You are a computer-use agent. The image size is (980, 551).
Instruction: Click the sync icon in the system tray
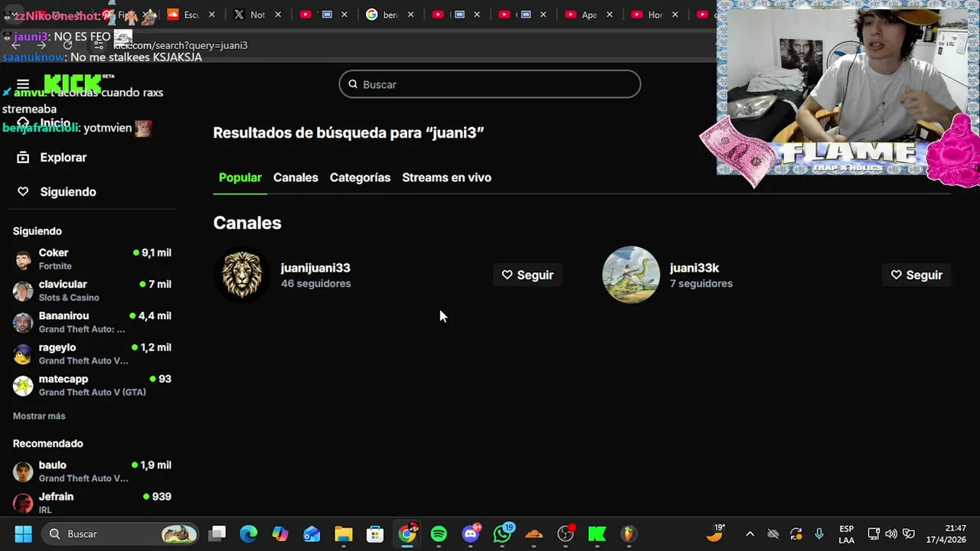[x=796, y=533]
